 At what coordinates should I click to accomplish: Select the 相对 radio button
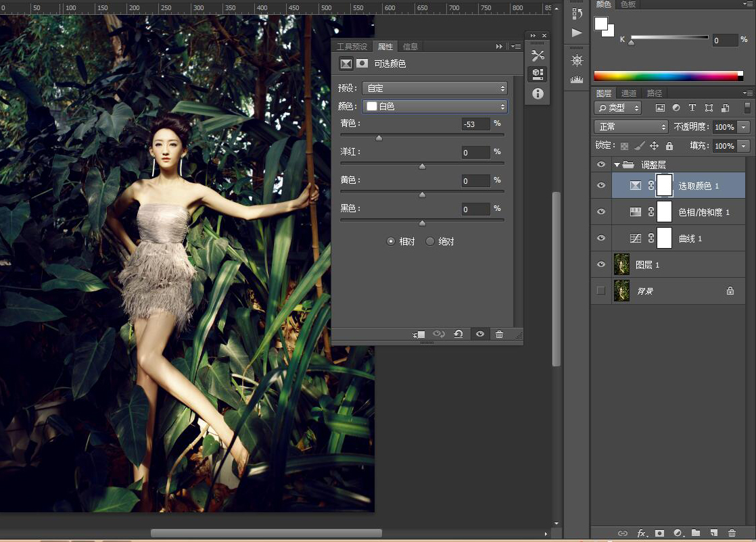click(391, 241)
